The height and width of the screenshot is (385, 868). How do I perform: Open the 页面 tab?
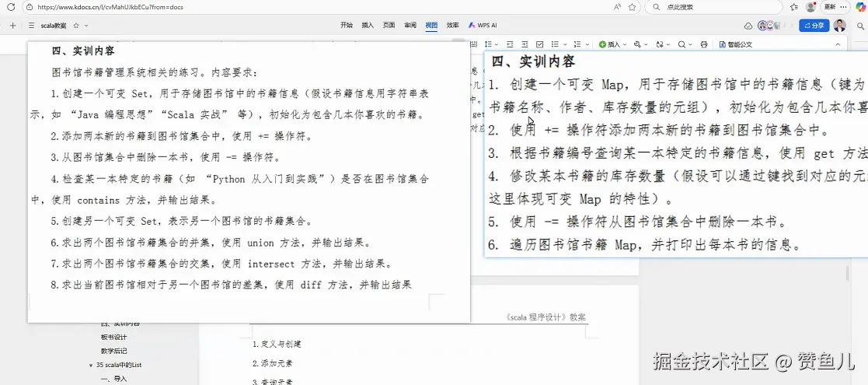click(x=389, y=25)
